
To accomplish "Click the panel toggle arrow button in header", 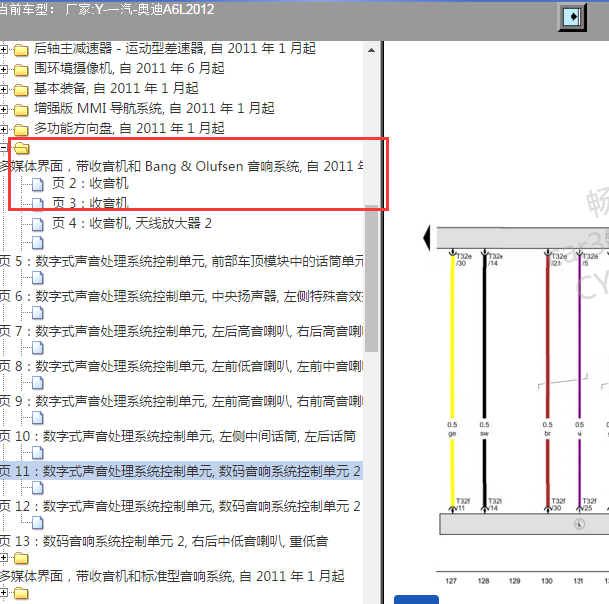I will [x=572, y=17].
